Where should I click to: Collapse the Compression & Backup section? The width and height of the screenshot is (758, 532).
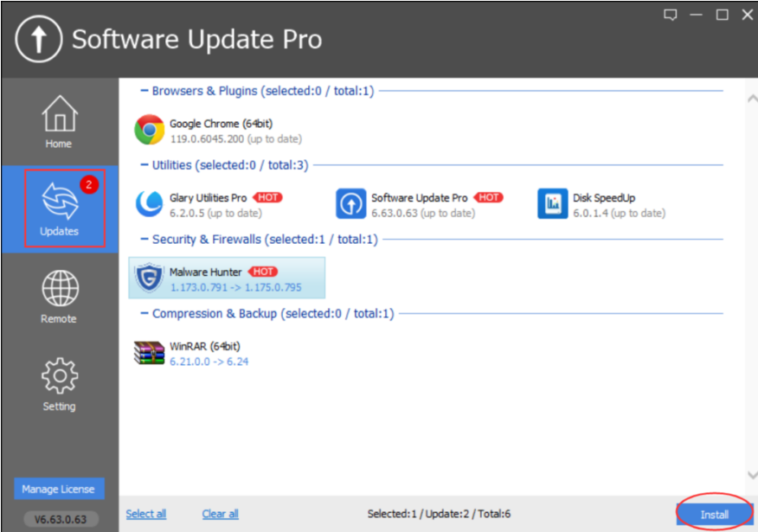(144, 313)
